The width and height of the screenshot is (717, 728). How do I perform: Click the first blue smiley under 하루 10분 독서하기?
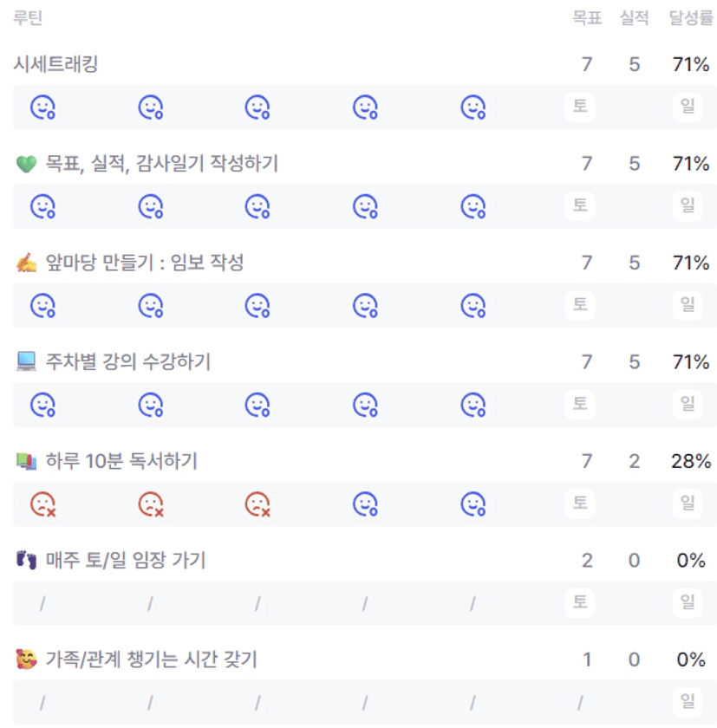365,504
